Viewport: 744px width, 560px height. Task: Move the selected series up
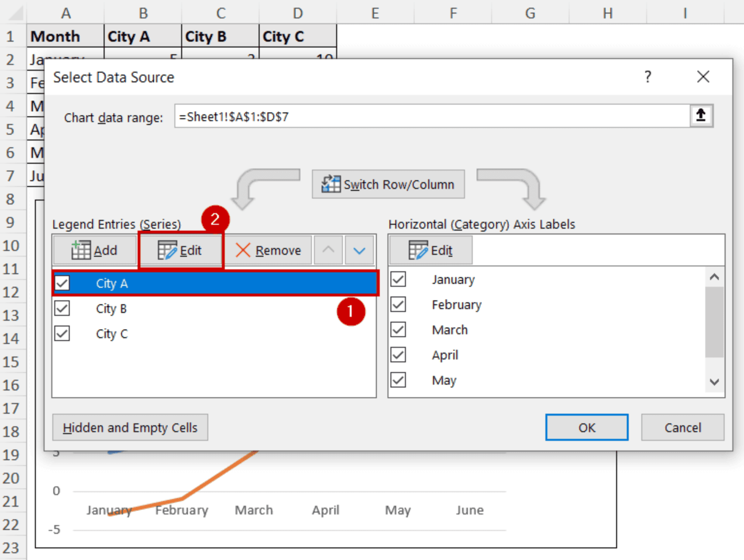click(x=328, y=250)
